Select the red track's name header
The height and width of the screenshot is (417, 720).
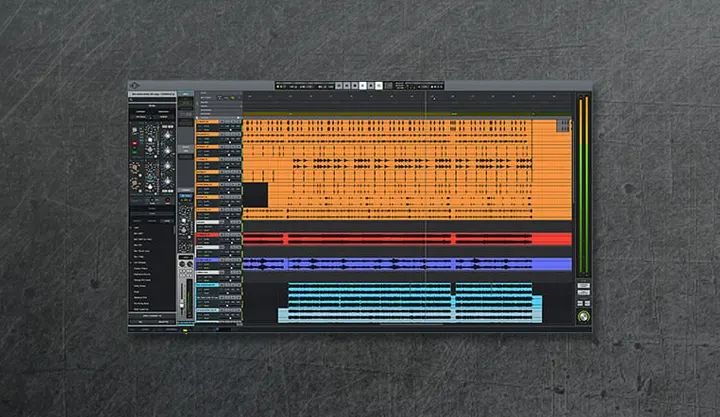[207, 235]
